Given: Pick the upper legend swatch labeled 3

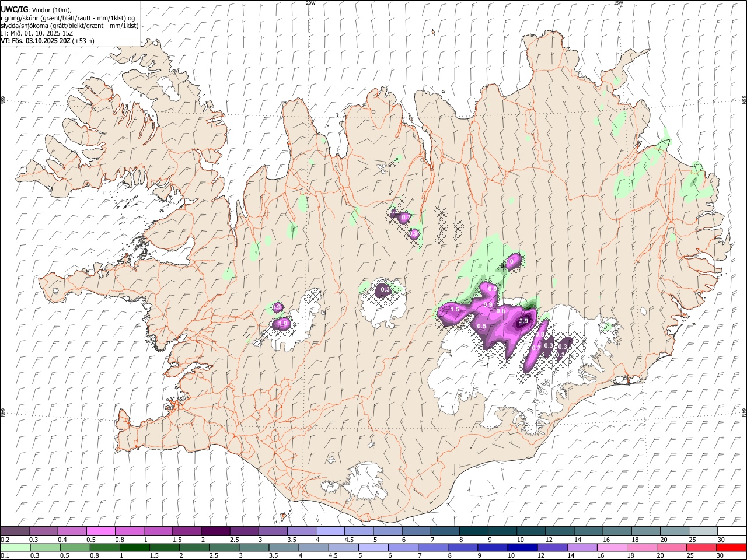Looking at the screenshot, I should coord(273,531).
